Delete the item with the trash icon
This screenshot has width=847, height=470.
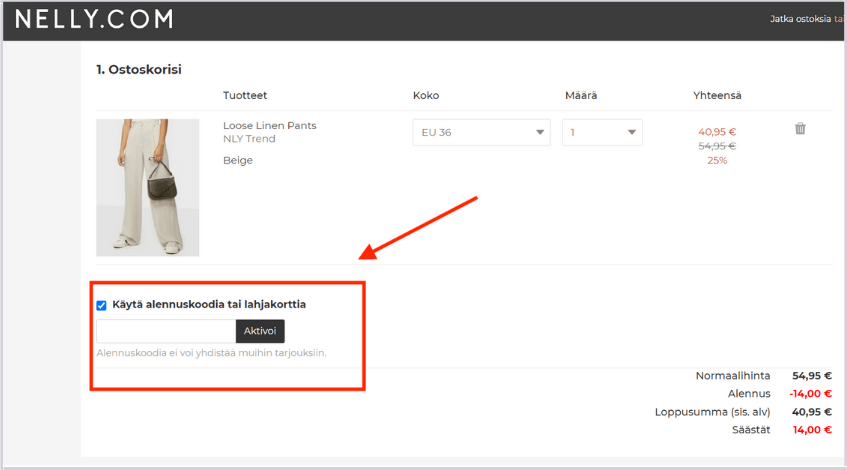click(800, 129)
